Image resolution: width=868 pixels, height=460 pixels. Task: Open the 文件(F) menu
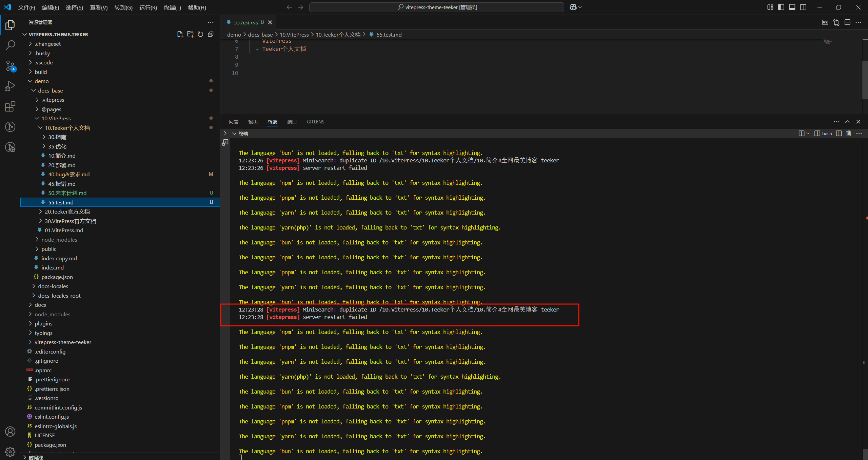point(26,7)
